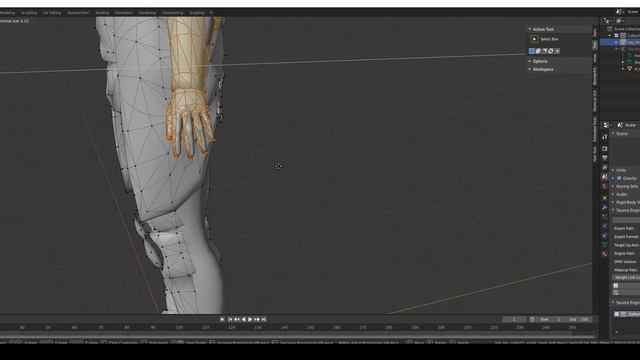The image size is (640, 360).
Task: Add a new workspace with plus button
Action: 211,13
